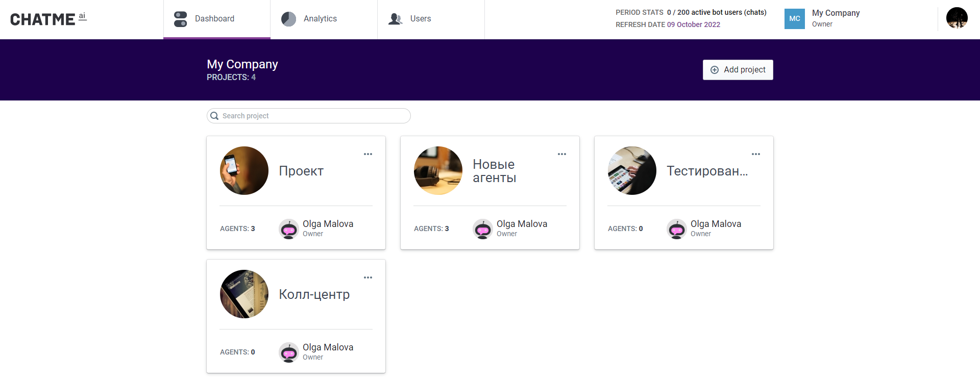Click the PERIOD STATS active bot users text
The width and height of the screenshot is (980, 380).
click(x=691, y=12)
